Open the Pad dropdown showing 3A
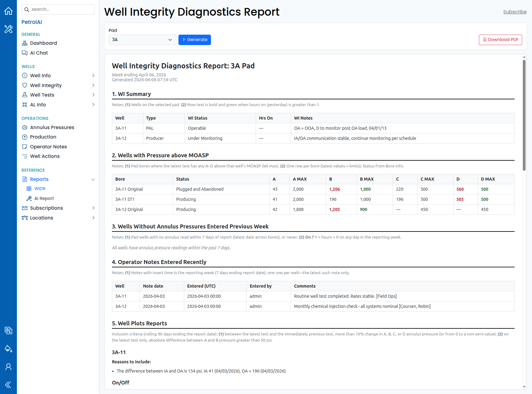 142,40
